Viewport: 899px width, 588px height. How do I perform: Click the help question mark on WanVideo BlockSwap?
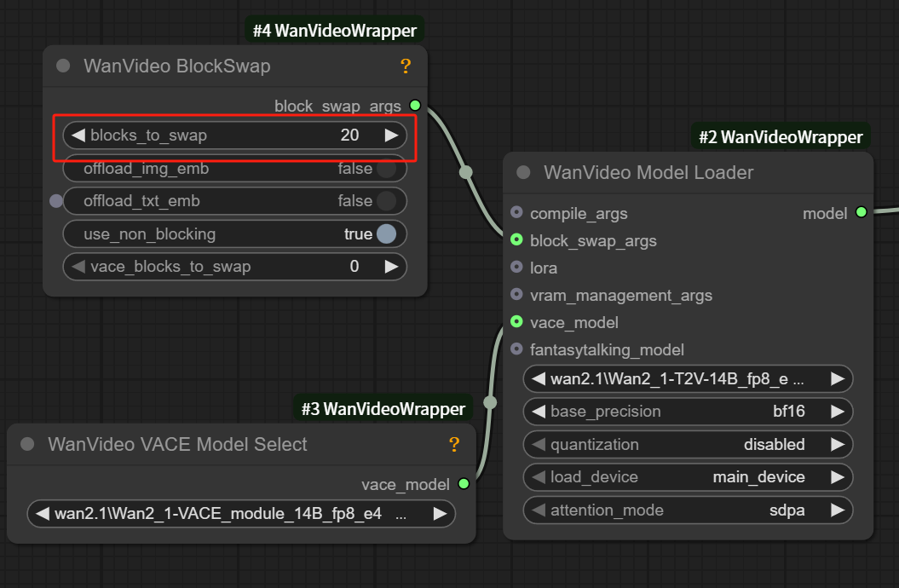click(x=406, y=66)
